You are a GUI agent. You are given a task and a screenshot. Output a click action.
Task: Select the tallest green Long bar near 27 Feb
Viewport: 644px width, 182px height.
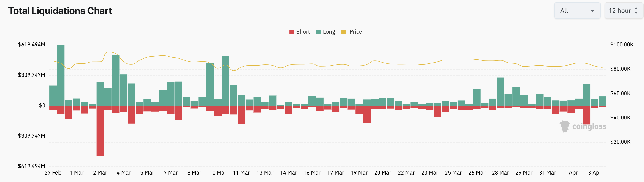(x=61, y=75)
